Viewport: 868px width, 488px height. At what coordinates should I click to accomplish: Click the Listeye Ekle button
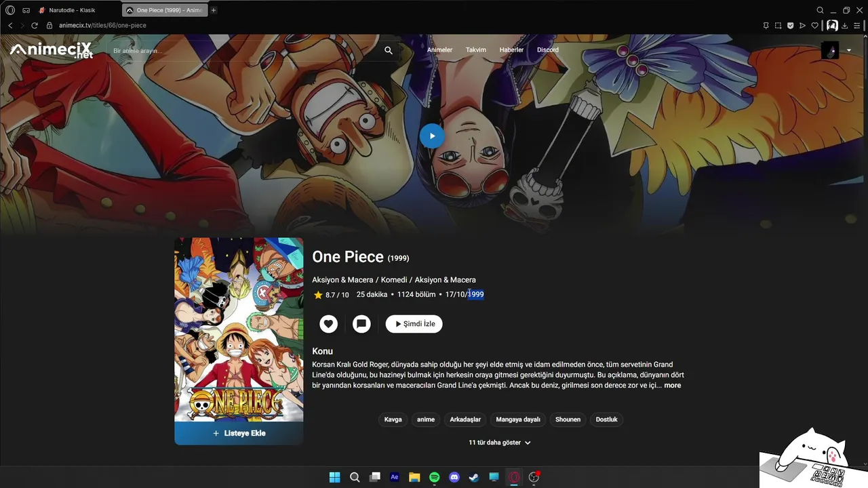click(x=239, y=433)
